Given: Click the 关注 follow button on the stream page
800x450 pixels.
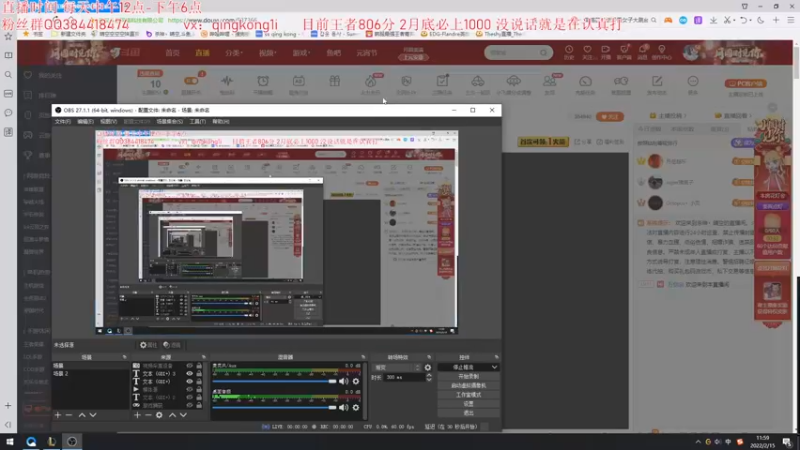Looking at the screenshot, I should (610, 116).
